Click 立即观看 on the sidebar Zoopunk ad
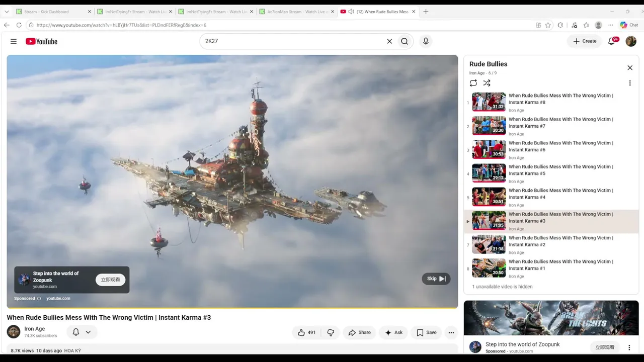 (x=605, y=347)
